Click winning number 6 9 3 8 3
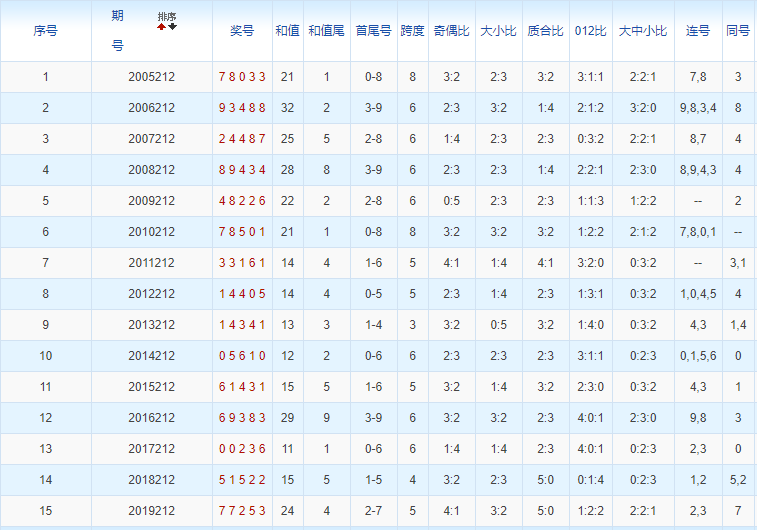This screenshot has width=757, height=530. point(242,418)
